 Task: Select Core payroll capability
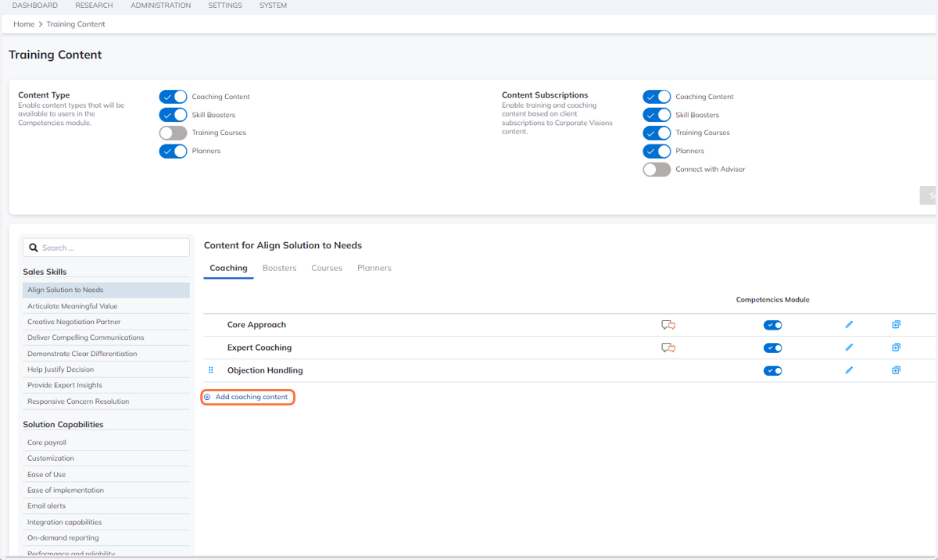tap(106, 443)
